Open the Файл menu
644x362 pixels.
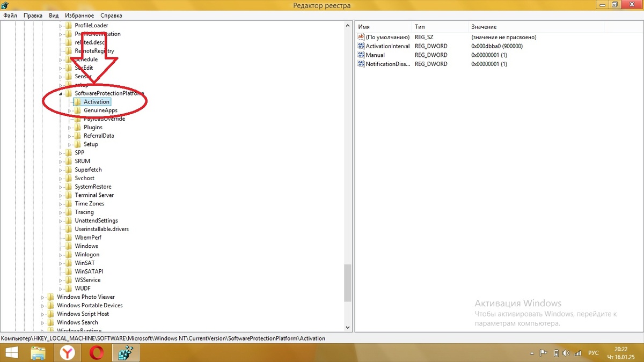click(10, 16)
